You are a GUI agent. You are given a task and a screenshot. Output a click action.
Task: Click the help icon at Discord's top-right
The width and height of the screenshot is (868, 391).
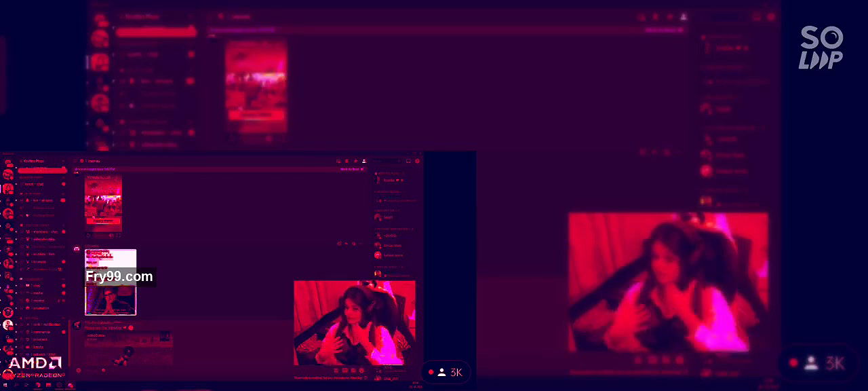point(417,161)
